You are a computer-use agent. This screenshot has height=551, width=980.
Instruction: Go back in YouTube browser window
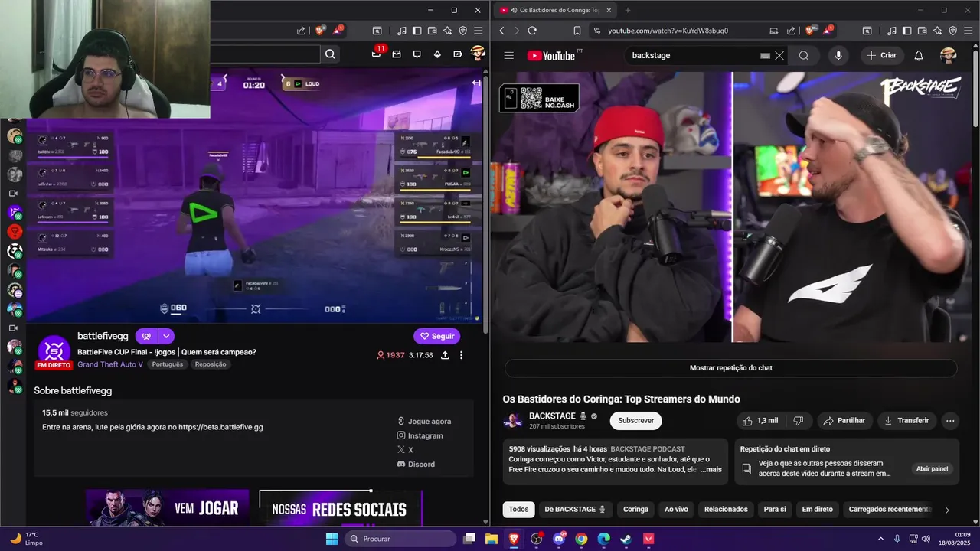(x=502, y=31)
